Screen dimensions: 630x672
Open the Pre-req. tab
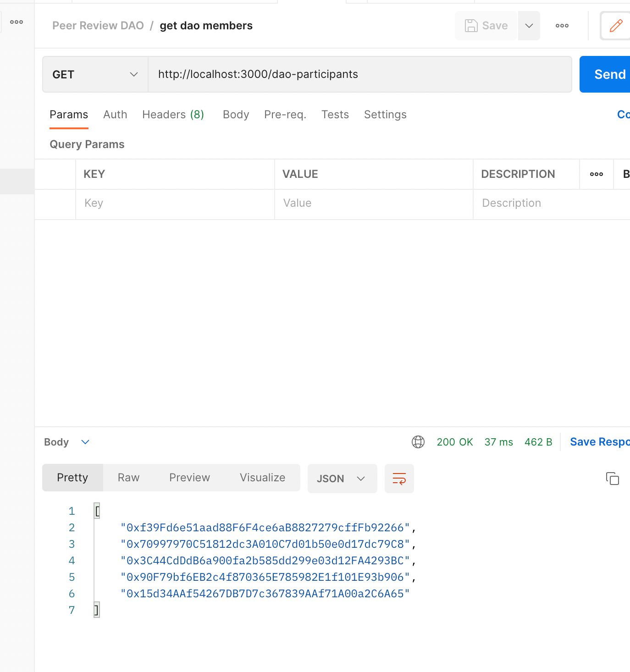[x=285, y=115]
